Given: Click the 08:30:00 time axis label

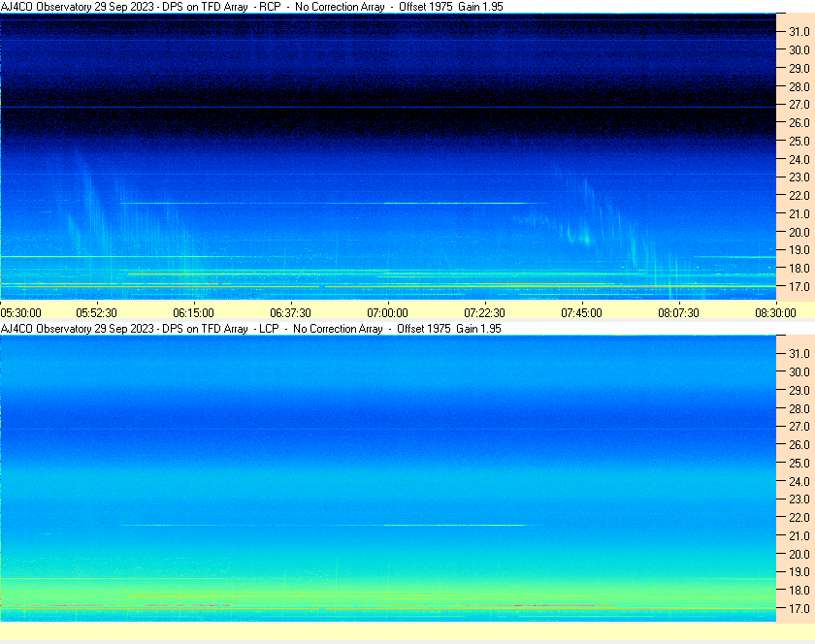Looking at the screenshot, I should coord(775,312).
